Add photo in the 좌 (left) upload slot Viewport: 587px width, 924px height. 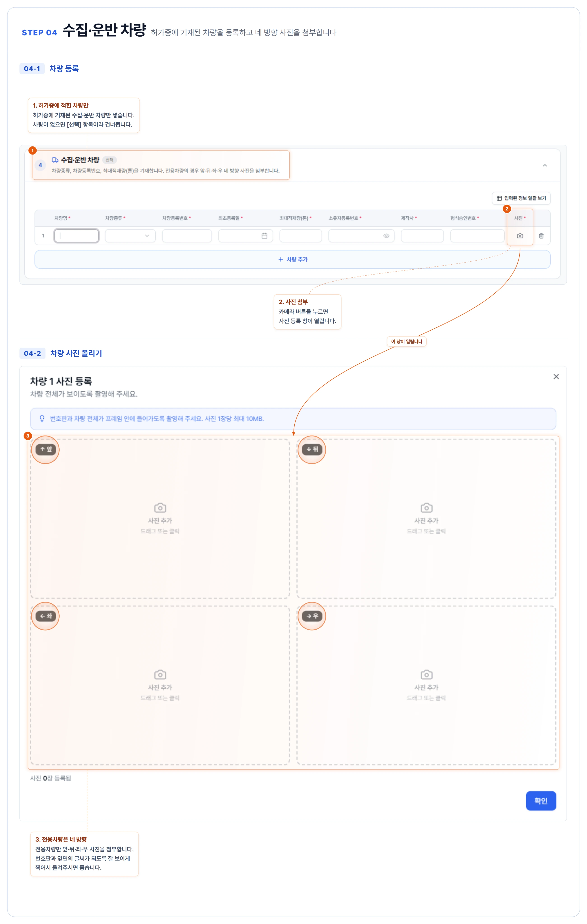click(160, 685)
